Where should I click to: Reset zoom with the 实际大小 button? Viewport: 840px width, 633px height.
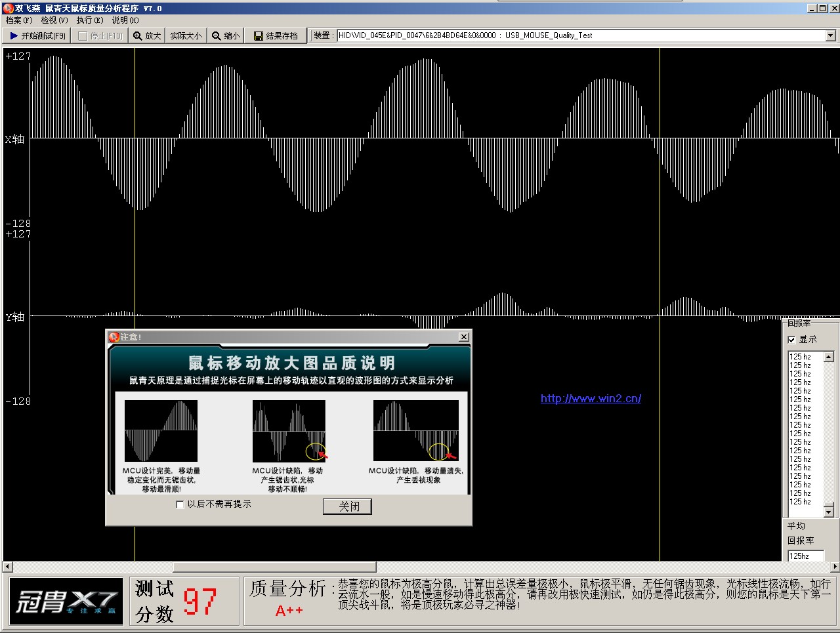click(186, 36)
